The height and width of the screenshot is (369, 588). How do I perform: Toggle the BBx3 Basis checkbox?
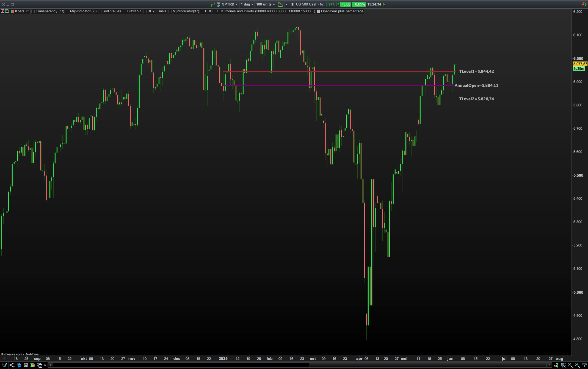tap(145, 11)
